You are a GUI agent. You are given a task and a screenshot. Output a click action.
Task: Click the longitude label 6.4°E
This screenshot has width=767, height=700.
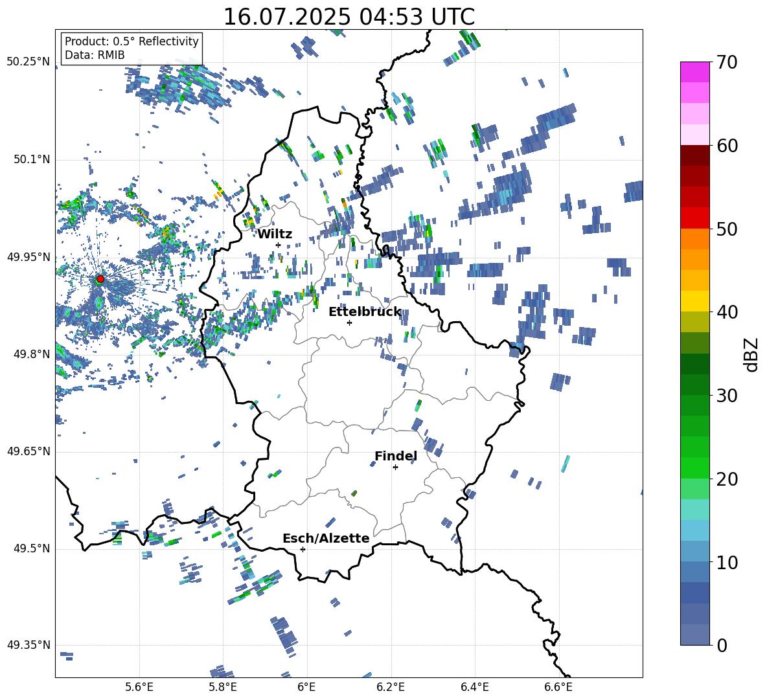click(474, 687)
